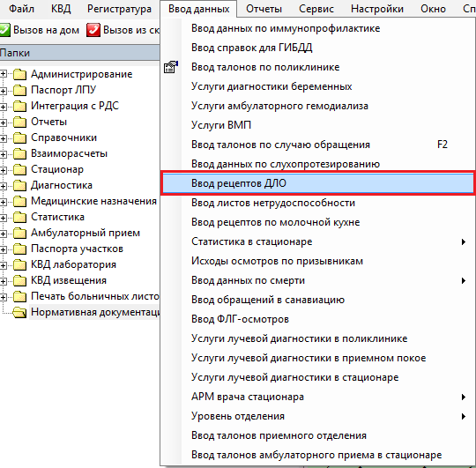Select the Медицинские назначения tree item
Screen dimensions: 476x468
coord(93,201)
